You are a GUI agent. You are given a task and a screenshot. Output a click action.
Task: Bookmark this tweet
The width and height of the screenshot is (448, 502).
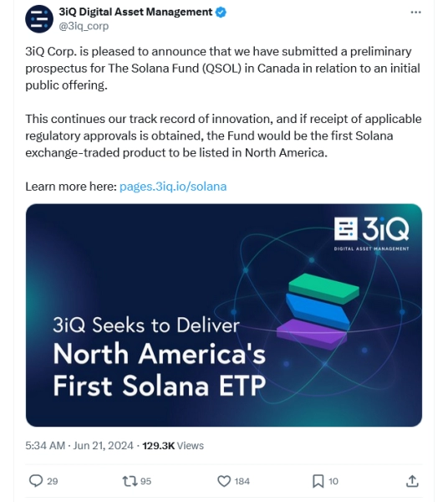[x=318, y=481]
